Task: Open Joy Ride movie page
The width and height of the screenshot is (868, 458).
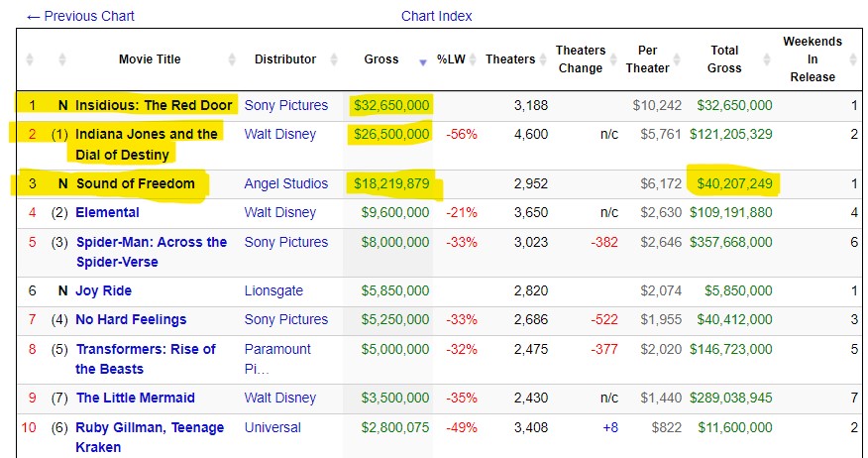Action: pyautogui.click(x=104, y=290)
